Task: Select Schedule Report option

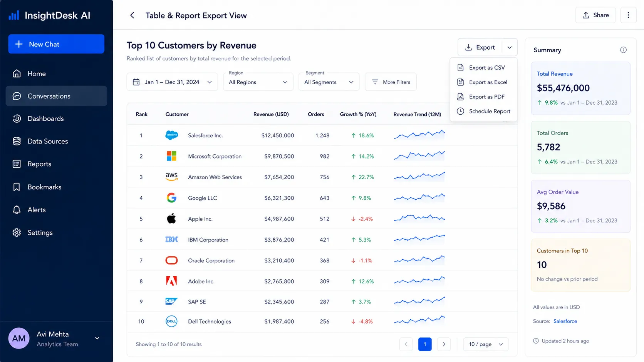Action: click(x=483, y=111)
